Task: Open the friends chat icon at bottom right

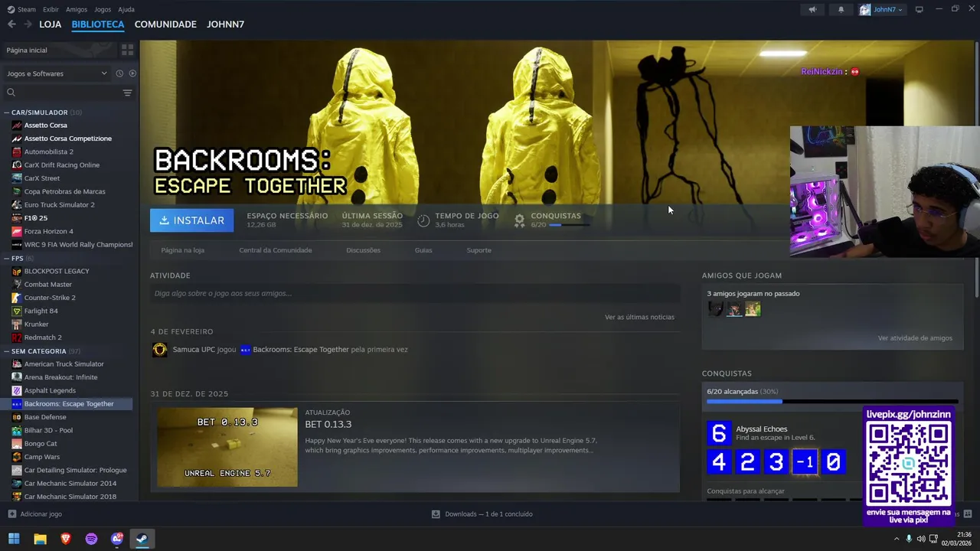Action: (968, 514)
